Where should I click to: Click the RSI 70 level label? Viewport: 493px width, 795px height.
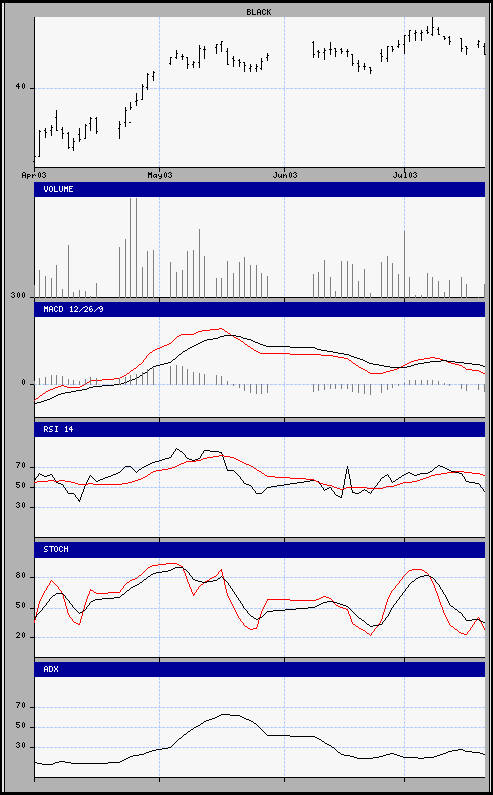pyautogui.click(x=20, y=466)
